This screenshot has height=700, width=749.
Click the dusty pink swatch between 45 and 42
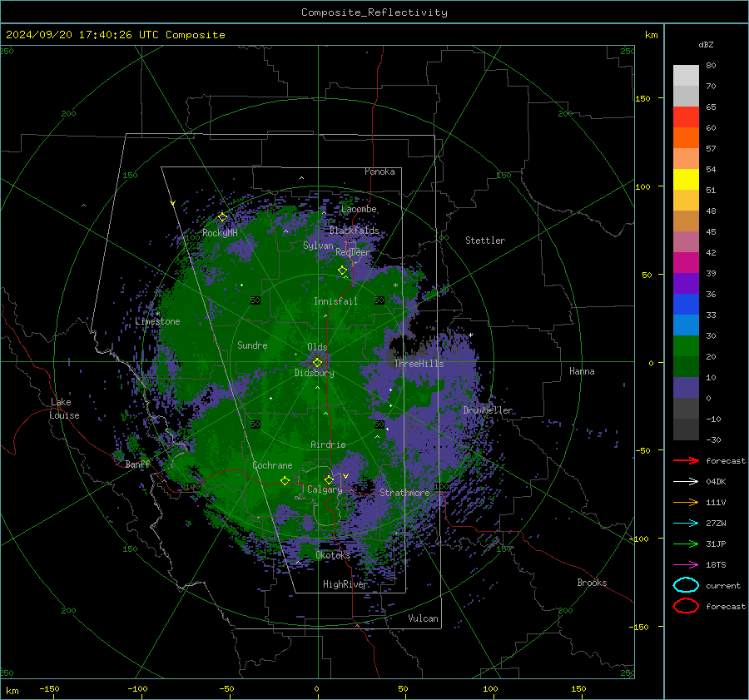pos(686,242)
